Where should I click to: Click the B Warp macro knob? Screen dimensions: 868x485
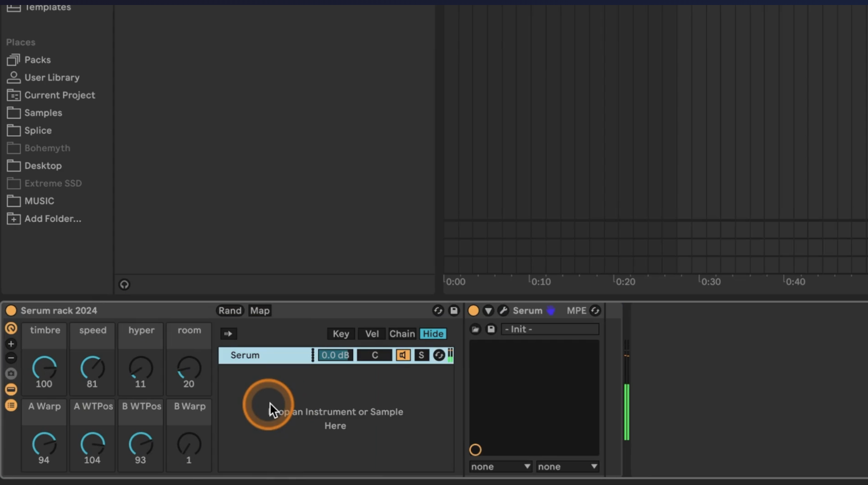click(189, 444)
